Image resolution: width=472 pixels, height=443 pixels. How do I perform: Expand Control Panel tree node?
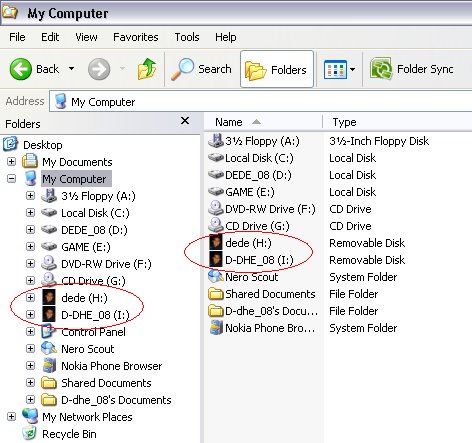30,332
